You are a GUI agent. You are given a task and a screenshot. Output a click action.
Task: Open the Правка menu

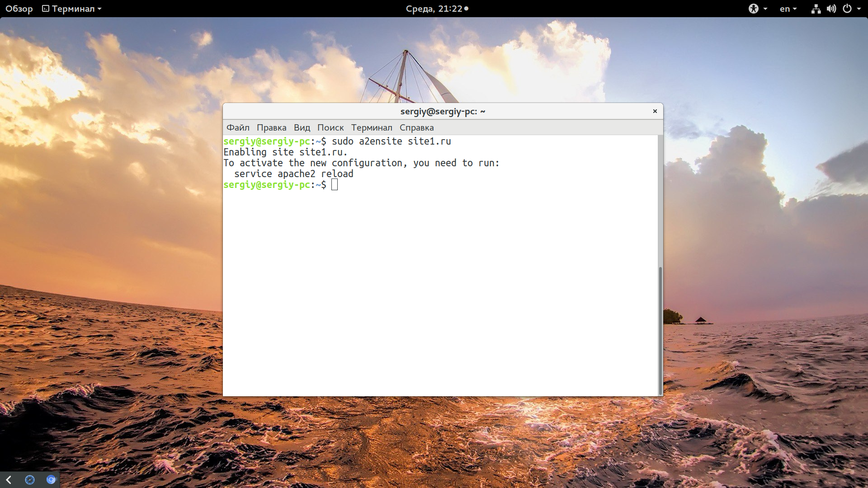click(271, 128)
